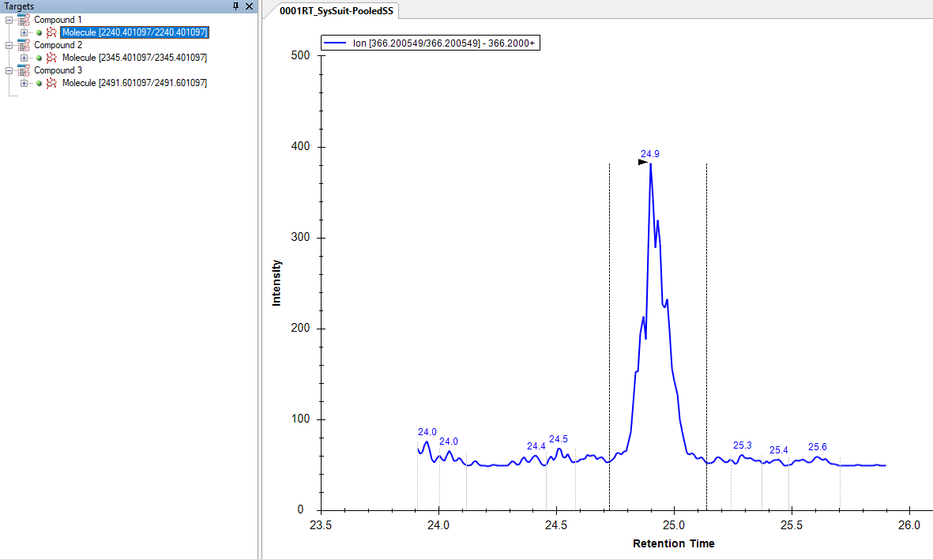Collapse the Compound 1 tree node

(9, 20)
